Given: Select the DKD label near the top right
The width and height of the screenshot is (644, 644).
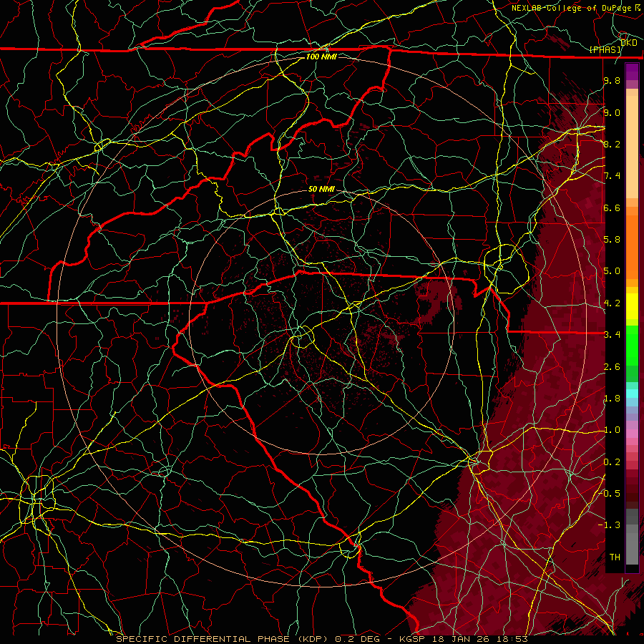Looking at the screenshot, I should coord(629,43).
